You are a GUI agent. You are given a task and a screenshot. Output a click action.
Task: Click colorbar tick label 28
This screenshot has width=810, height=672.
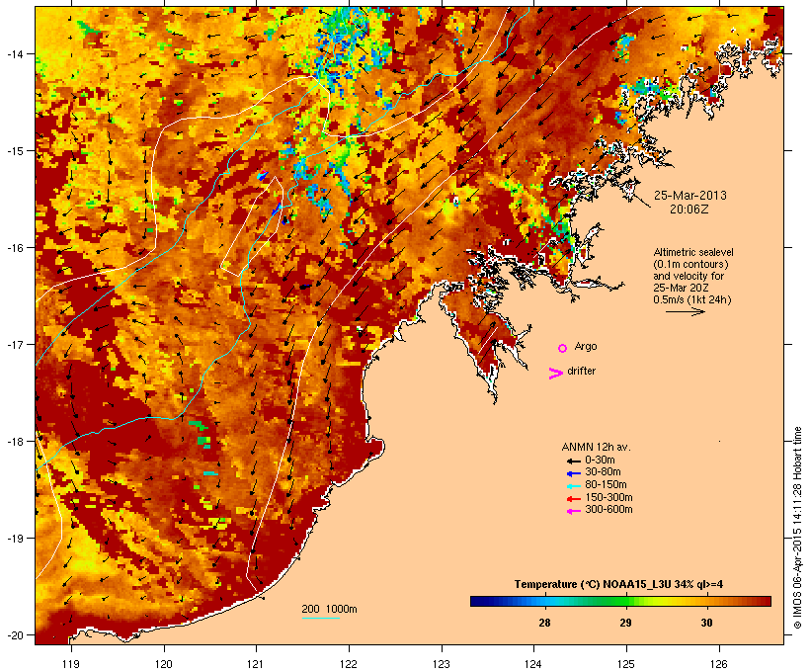[544, 623]
